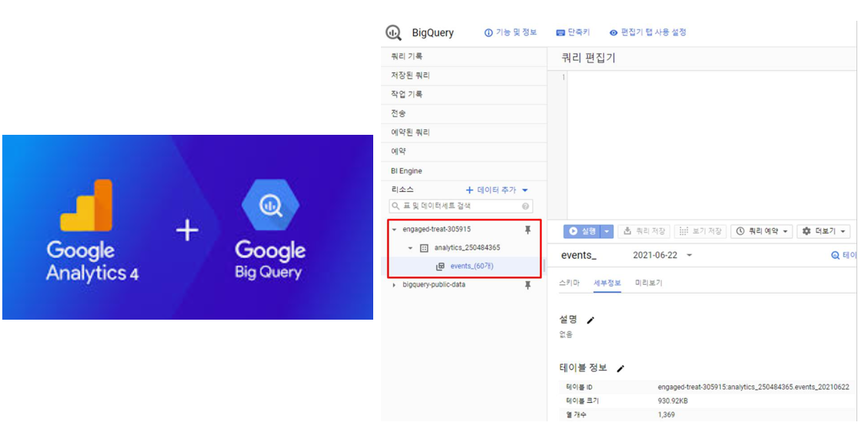Viewport: 868px width, 436px height.
Task: Expand the bigquery-public-data project
Action: (x=394, y=285)
